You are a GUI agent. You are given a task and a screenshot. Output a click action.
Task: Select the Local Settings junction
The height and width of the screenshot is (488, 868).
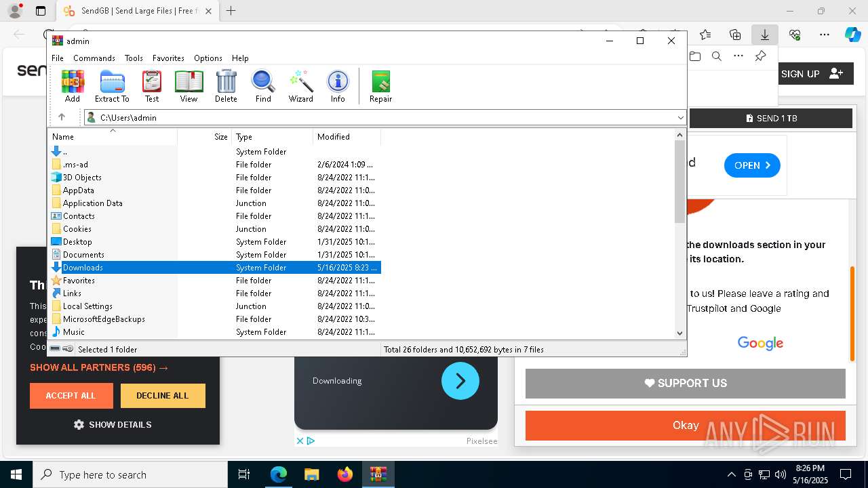(x=215, y=306)
